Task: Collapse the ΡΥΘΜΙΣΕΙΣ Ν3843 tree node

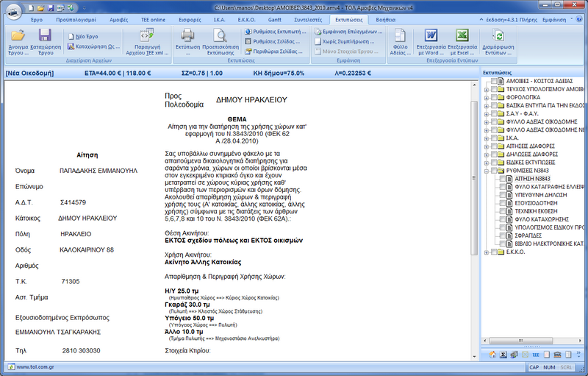Action: [x=486, y=169]
